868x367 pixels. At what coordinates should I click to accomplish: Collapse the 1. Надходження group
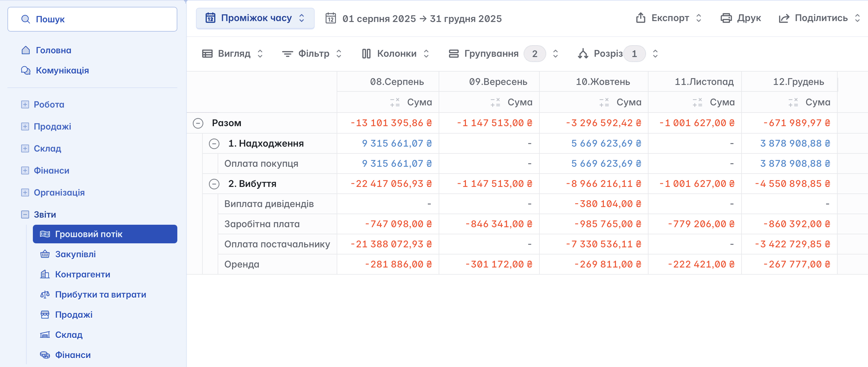click(x=214, y=144)
